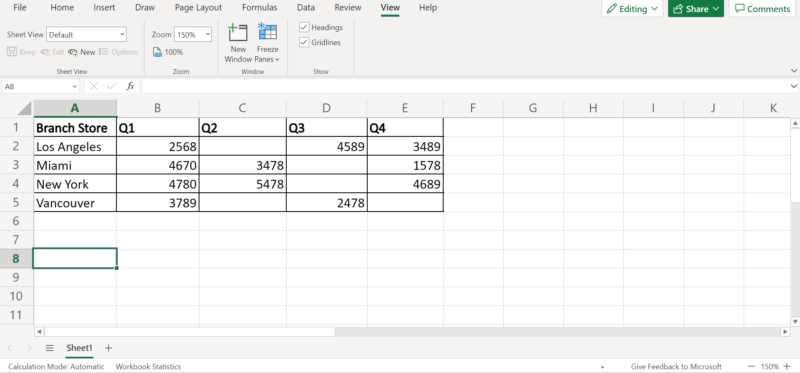
Task: Click the select-all corner triangle
Action: point(24,108)
